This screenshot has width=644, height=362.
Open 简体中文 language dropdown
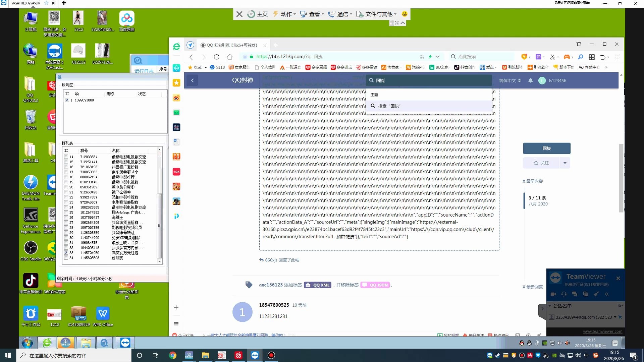coord(510,81)
